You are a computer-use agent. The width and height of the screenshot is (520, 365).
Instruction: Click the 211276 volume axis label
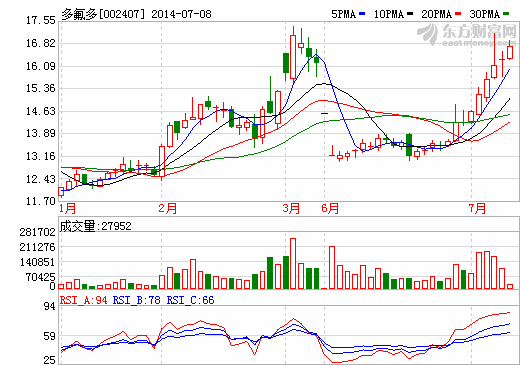(x=37, y=247)
